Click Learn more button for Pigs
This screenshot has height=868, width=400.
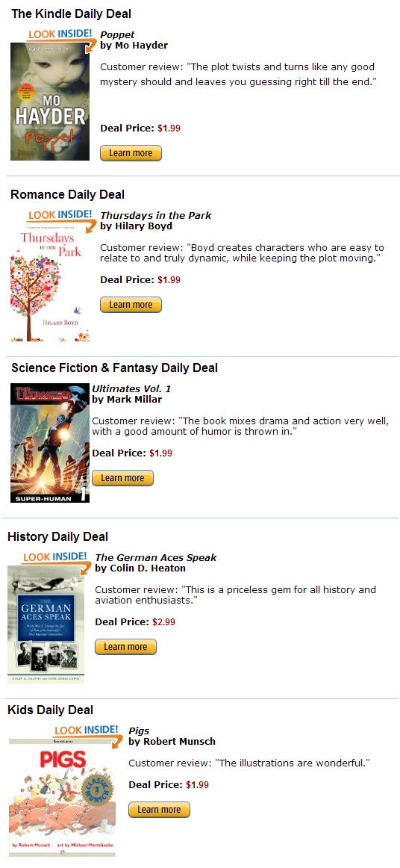pyautogui.click(x=160, y=809)
